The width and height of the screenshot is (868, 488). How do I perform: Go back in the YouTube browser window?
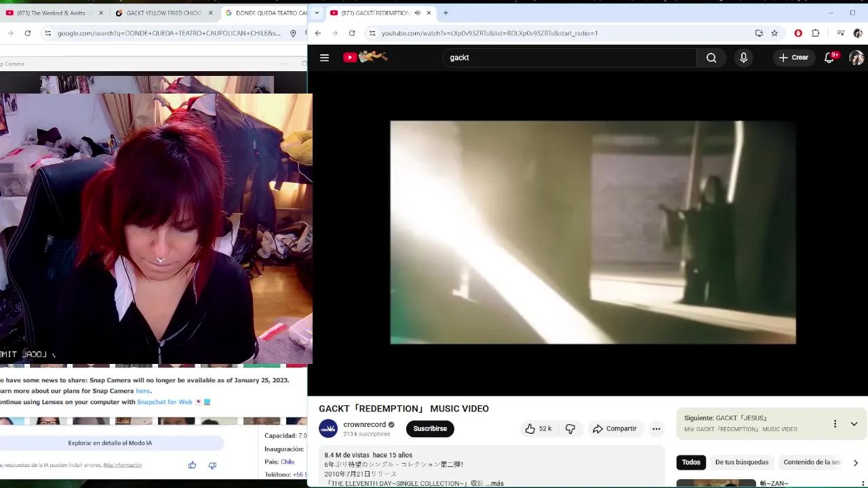[317, 33]
